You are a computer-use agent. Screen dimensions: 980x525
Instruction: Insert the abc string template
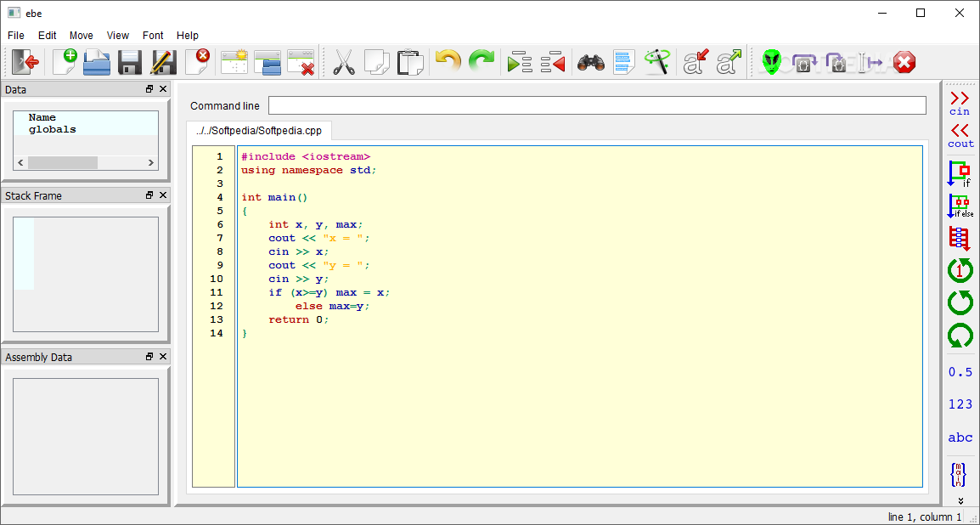click(x=959, y=437)
